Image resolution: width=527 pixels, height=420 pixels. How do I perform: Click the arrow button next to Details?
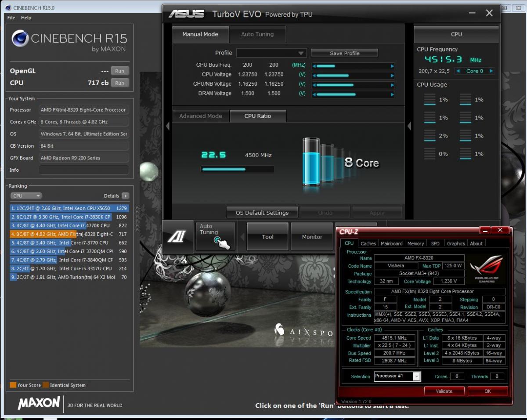[x=125, y=196]
